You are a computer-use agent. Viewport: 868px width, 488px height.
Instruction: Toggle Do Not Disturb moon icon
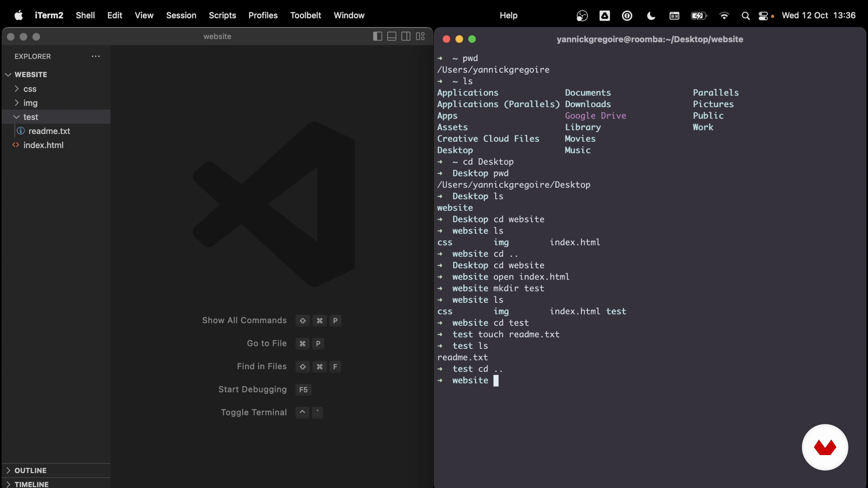pyautogui.click(x=651, y=16)
